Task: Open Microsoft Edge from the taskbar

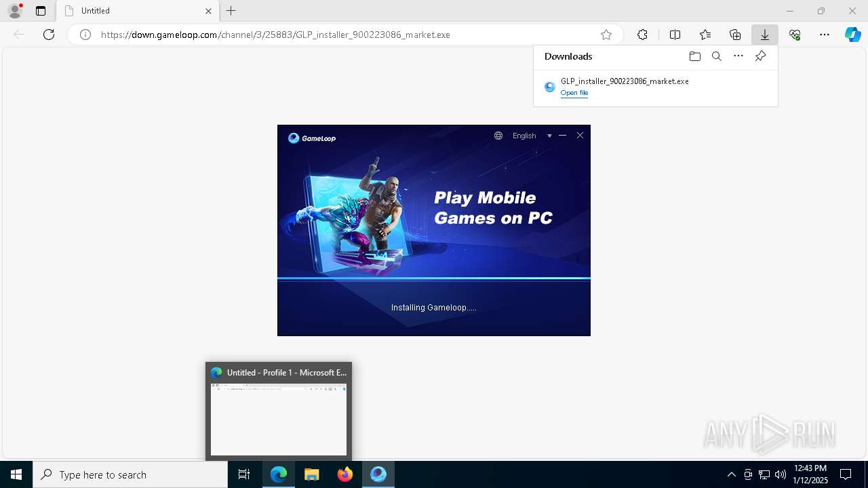Action: (x=279, y=474)
